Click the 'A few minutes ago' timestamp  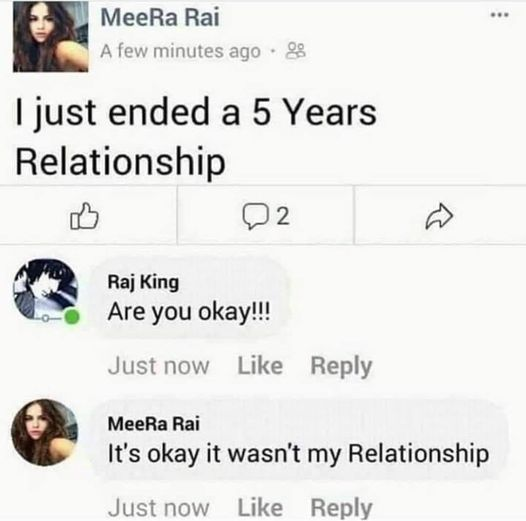[180, 51]
